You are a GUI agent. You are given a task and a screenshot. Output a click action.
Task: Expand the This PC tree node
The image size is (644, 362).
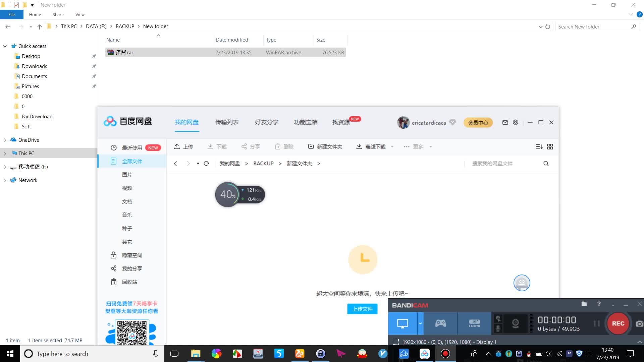point(5,153)
